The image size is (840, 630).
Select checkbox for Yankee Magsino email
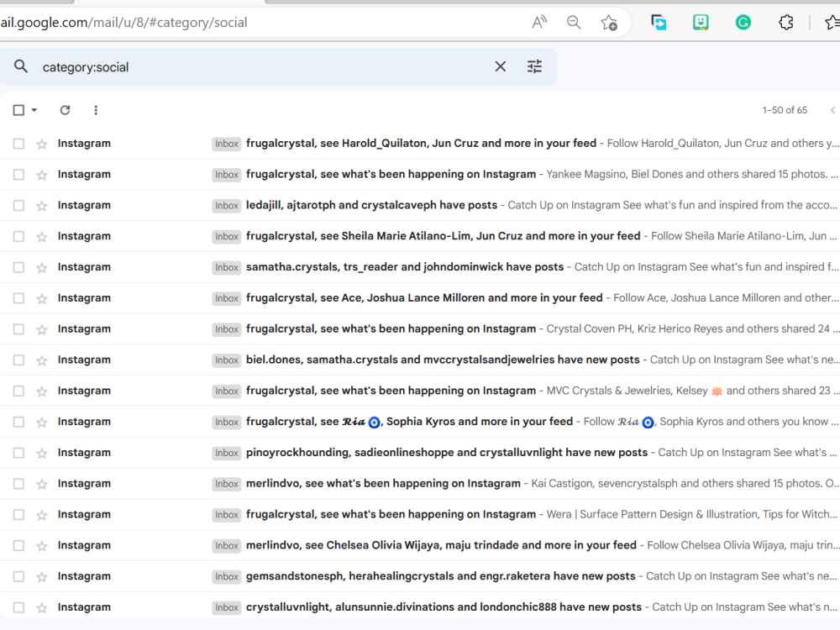tap(18, 175)
